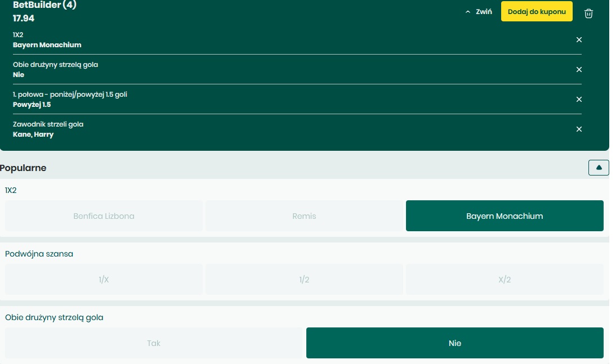616x364 pixels.
Task: Click the collapse arrow next to Popularne
Action: coord(599,167)
